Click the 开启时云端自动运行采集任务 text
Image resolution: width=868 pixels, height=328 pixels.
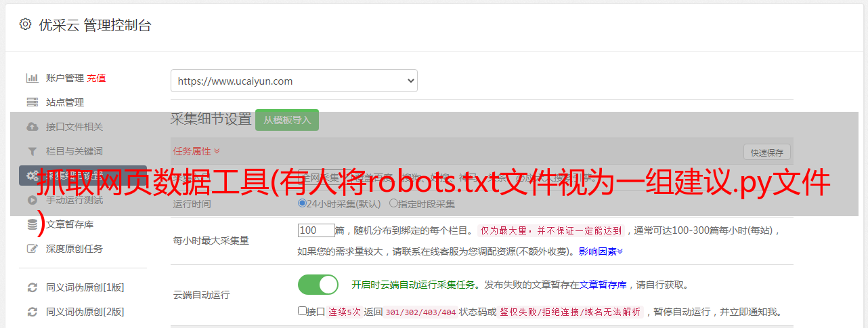(414, 285)
